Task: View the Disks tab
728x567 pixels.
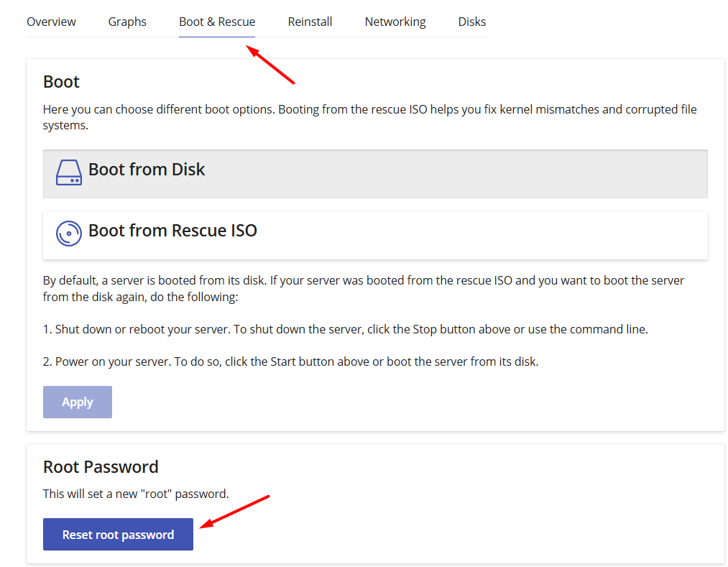Action: (x=471, y=22)
